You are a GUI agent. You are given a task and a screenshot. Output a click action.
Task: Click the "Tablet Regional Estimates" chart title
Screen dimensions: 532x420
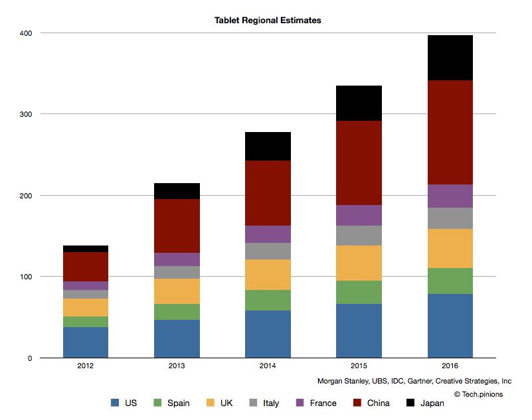[268, 21]
